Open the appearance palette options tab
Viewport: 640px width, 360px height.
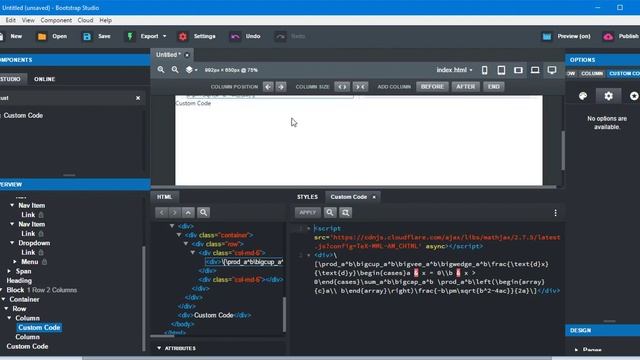[583, 96]
